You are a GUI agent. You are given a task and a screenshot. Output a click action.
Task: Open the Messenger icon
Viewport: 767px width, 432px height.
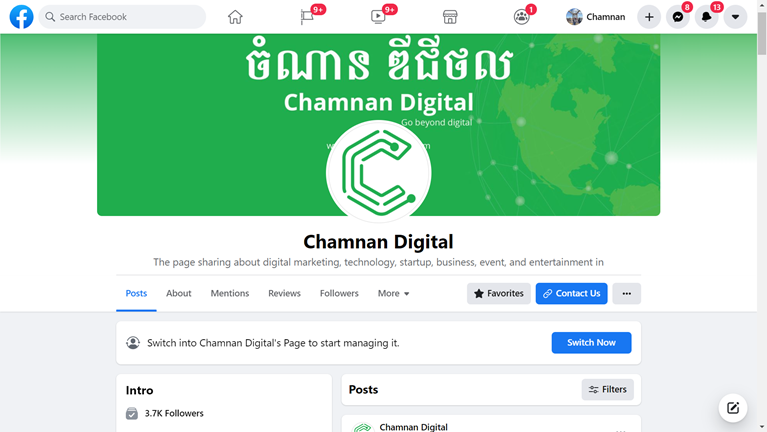pyautogui.click(x=677, y=17)
